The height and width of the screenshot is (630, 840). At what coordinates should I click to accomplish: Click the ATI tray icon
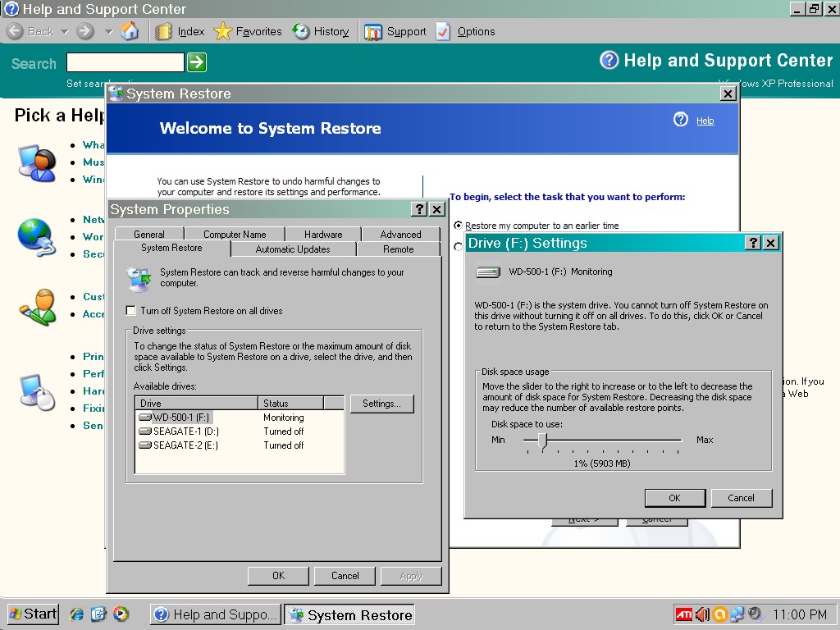coord(683,614)
